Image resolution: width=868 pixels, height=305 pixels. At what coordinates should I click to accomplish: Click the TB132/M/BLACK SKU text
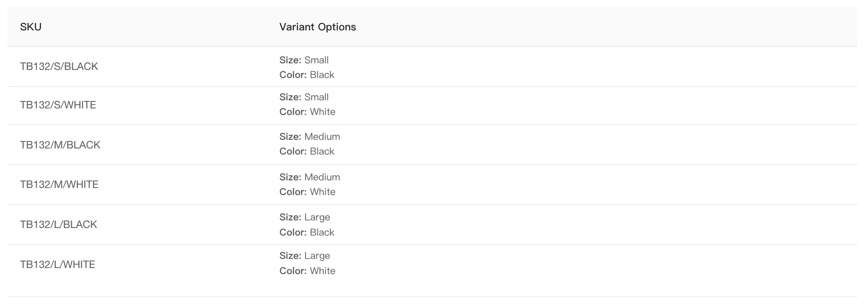pos(60,145)
